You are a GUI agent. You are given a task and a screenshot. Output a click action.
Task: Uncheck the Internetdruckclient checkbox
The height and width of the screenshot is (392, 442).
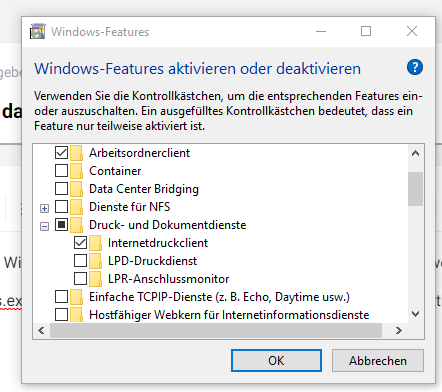(x=80, y=243)
